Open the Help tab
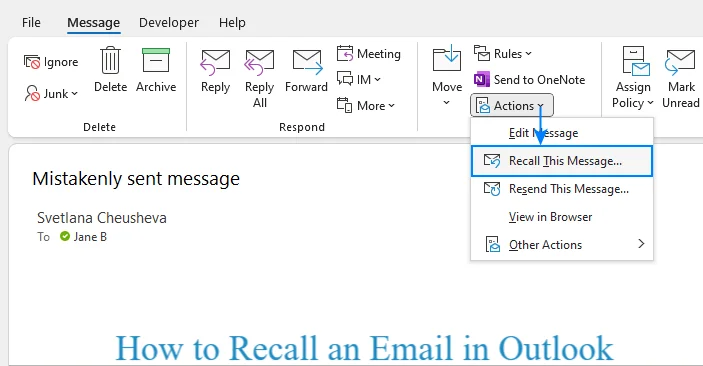The image size is (703, 366). [232, 22]
